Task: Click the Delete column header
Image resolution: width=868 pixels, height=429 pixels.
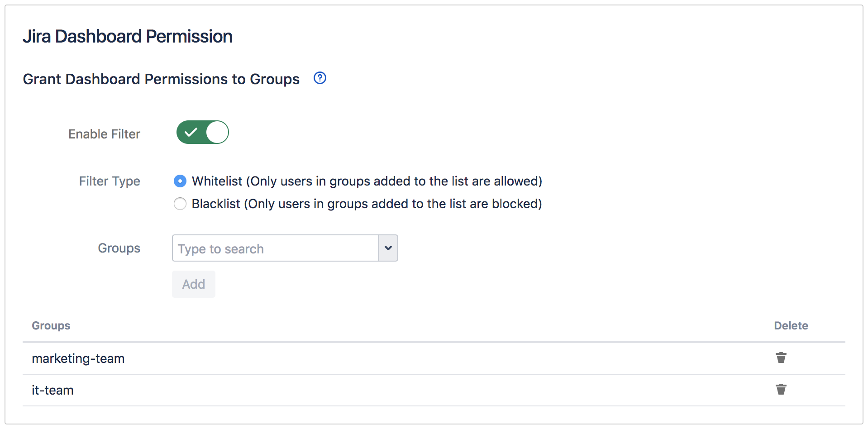Action: tap(791, 325)
